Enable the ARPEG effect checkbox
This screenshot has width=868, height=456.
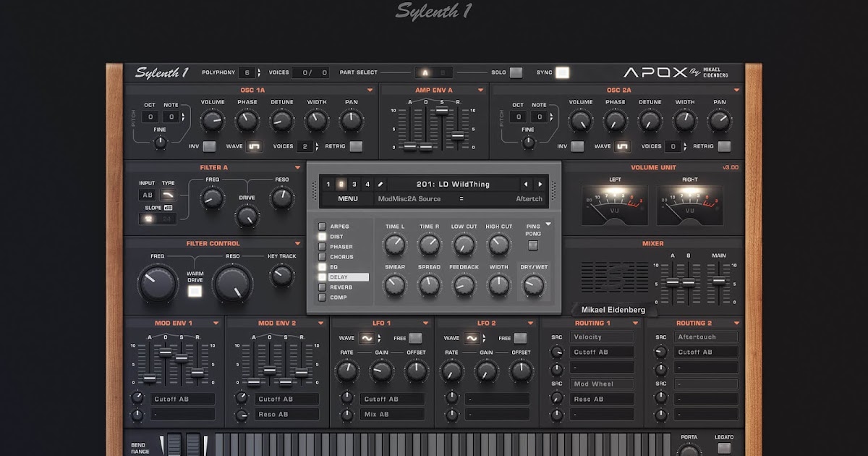click(323, 227)
